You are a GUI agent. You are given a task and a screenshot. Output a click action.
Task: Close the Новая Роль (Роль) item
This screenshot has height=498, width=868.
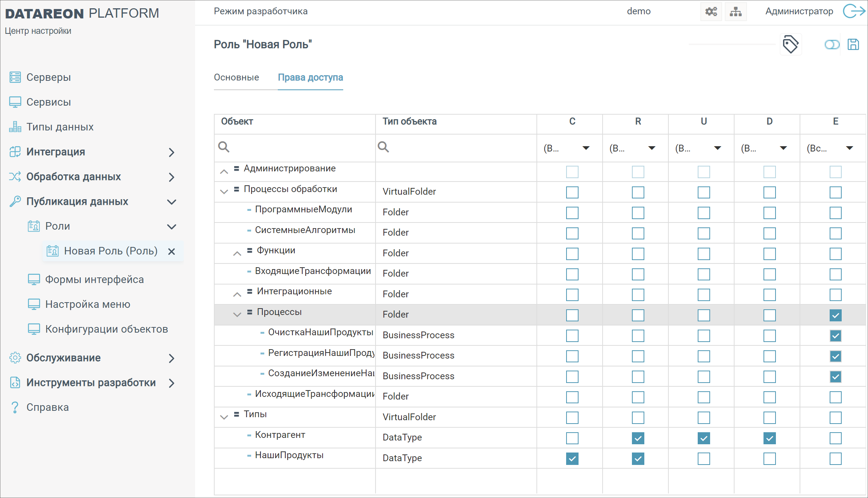click(x=171, y=251)
